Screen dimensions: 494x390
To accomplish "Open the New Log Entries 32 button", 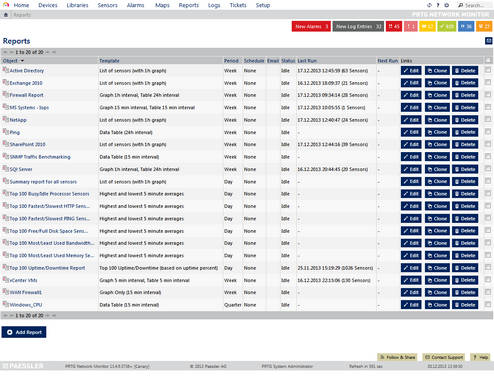I will pyautogui.click(x=358, y=26).
